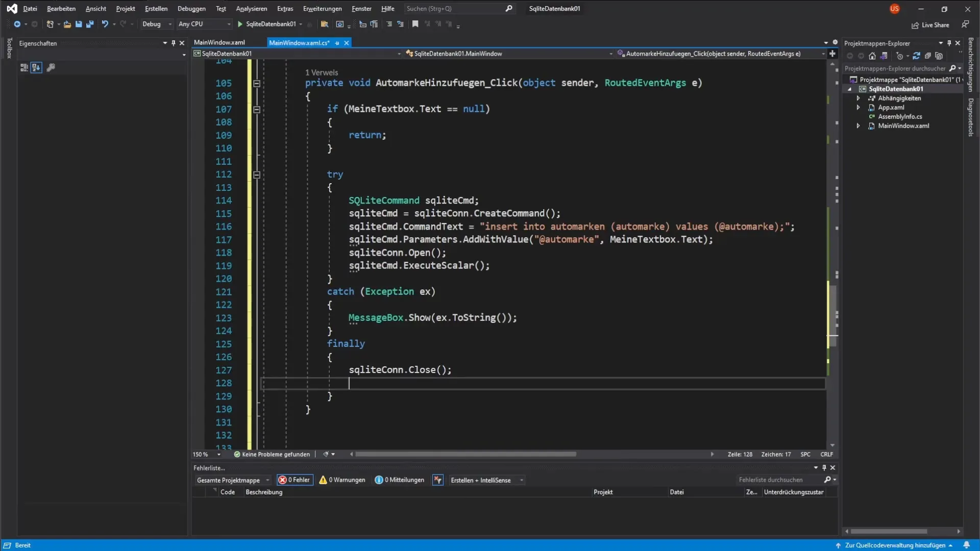Open the Datei menu
Viewport: 980px width, 551px height.
30,9
